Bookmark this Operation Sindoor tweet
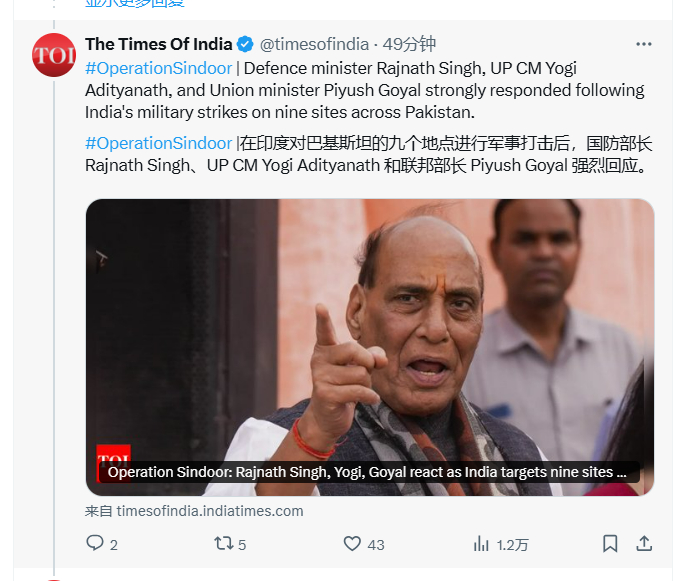The width and height of the screenshot is (692, 581). [610, 543]
